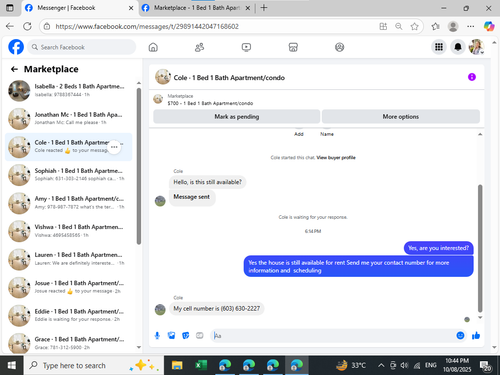Close the Messenger | Facebook tab

[x=131, y=8]
